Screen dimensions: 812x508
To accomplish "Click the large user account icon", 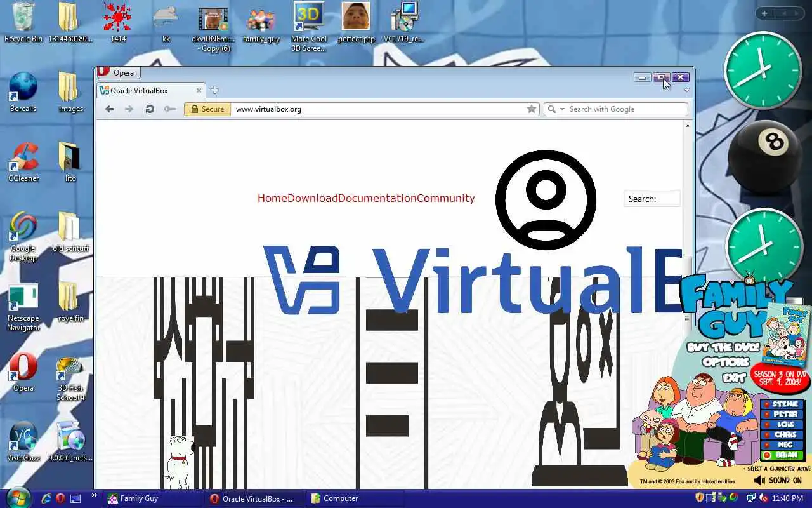I will point(546,200).
